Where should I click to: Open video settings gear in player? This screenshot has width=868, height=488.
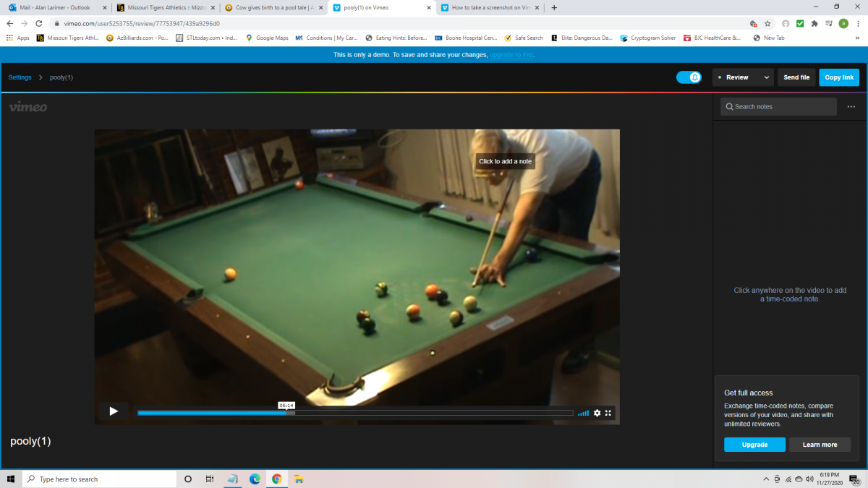point(597,413)
